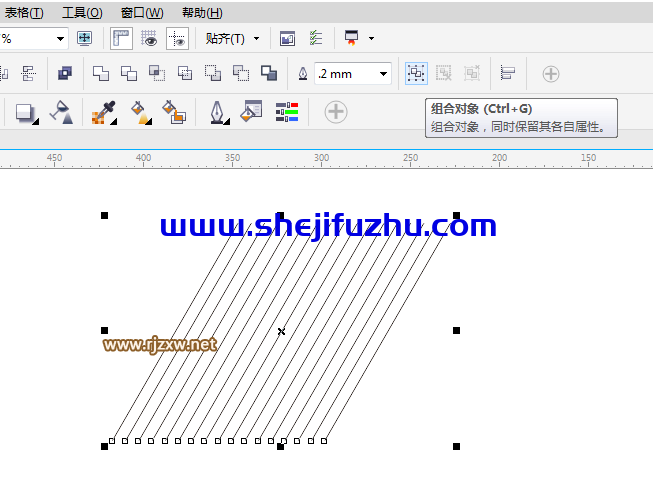653x502 pixels.
Task: Click the ungroup objects icon
Action: coord(444,74)
